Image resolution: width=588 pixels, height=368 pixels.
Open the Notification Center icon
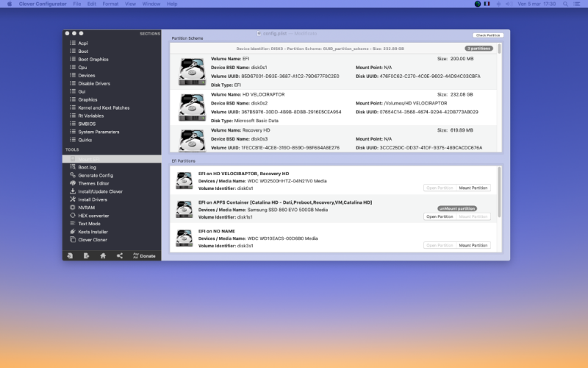coord(577,4)
